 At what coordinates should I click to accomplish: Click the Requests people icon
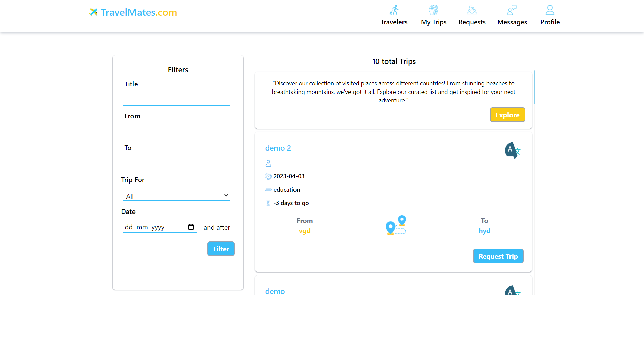pos(472,10)
